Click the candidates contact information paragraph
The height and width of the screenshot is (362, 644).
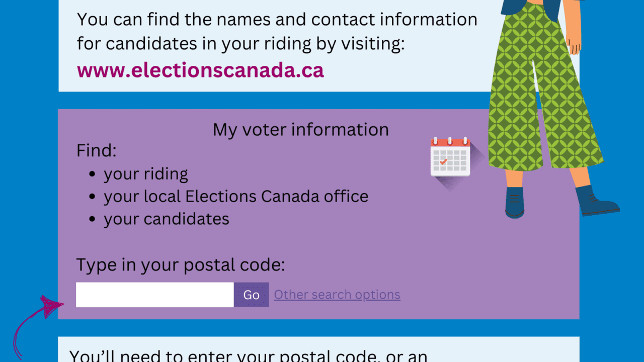tap(277, 32)
